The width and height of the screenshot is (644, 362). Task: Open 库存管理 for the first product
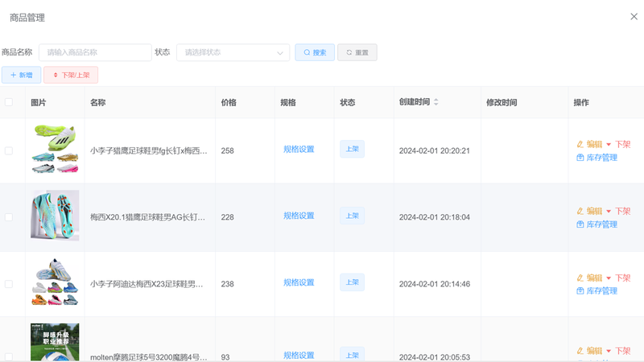(597, 158)
